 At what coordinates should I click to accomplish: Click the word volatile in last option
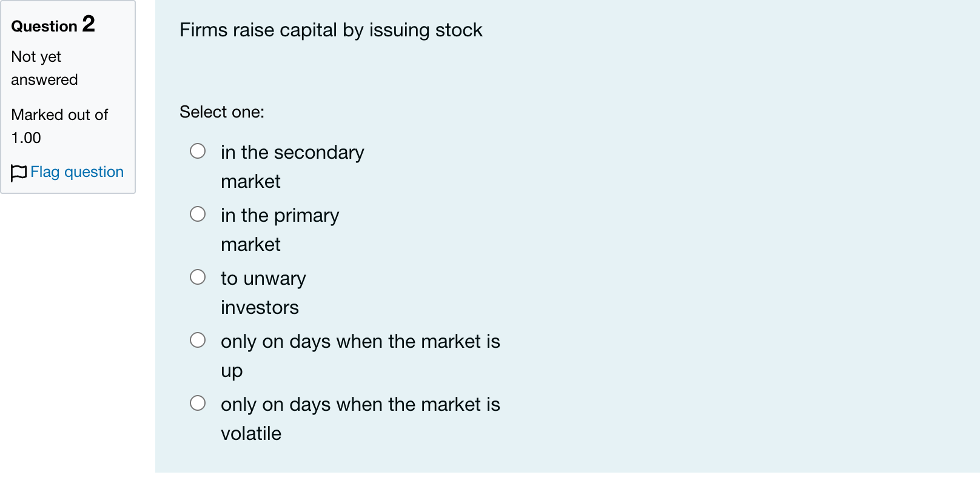tap(251, 433)
